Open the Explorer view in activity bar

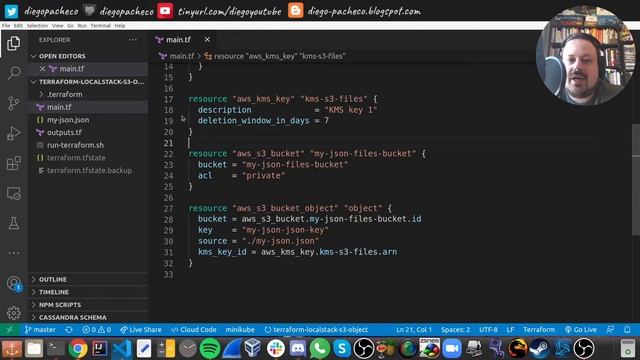tap(13, 43)
